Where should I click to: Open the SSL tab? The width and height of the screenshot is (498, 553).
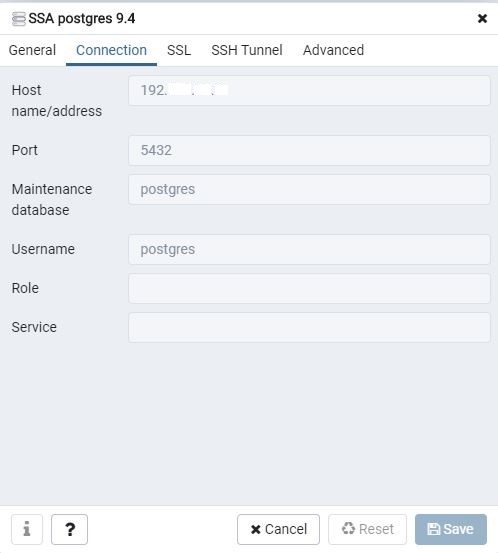(x=179, y=50)
